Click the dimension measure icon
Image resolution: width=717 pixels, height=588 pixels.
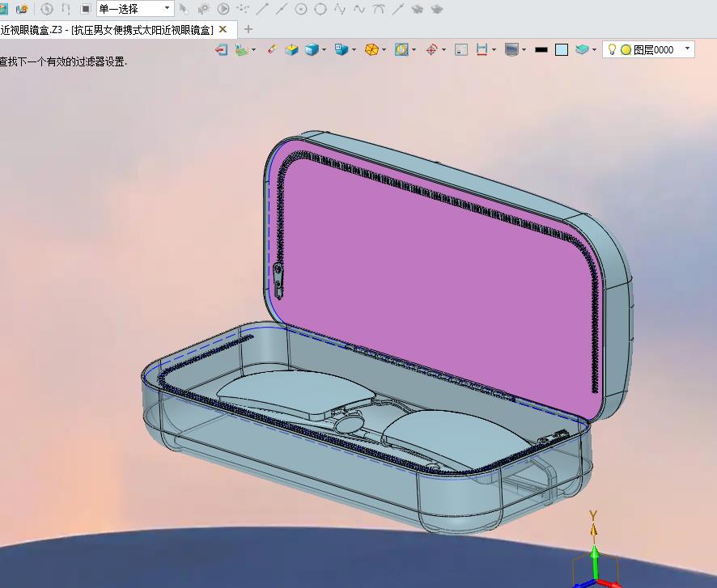click(x=482, y=49)
